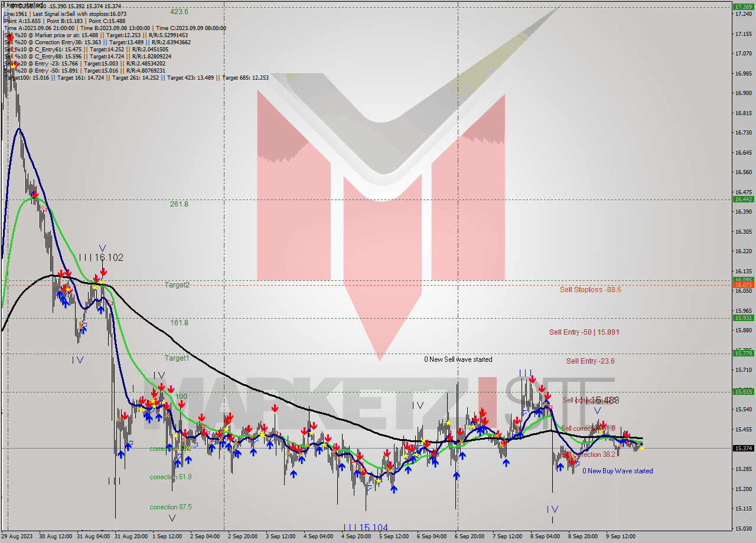
Task: Click the green correction 87.5 label
Action: click(x=171, y=507)
